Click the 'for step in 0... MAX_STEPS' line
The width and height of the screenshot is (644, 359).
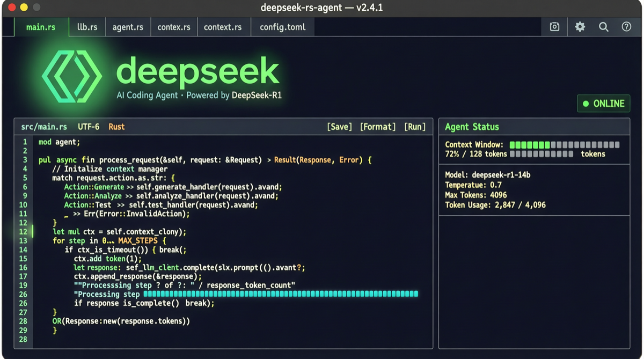coord(109,240)
